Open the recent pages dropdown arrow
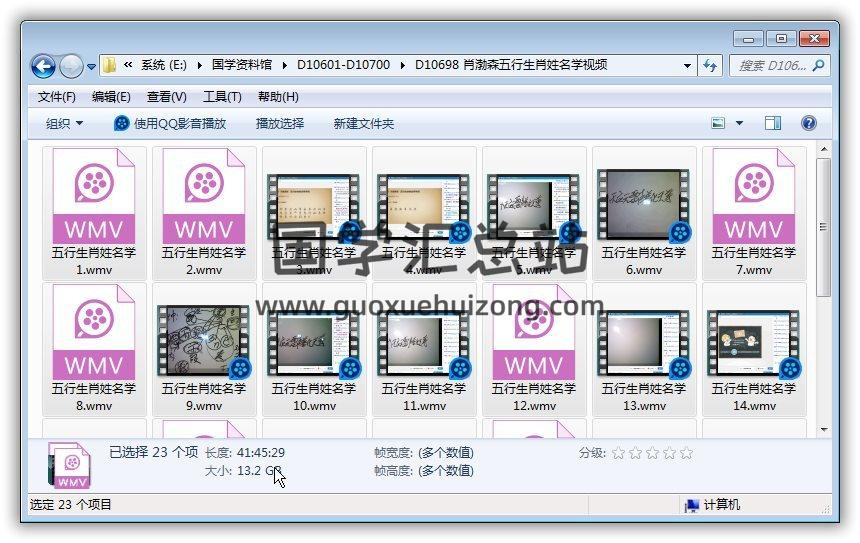Viewport: 860px width, 543px height. click(x=91, y=67)
